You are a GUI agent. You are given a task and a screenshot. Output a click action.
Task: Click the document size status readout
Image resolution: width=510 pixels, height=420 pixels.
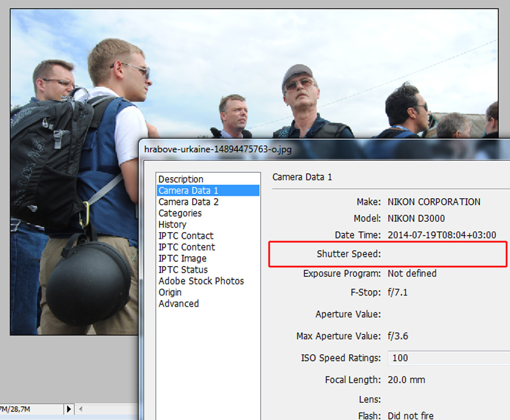pyautogui.click(x=15, y=409)
